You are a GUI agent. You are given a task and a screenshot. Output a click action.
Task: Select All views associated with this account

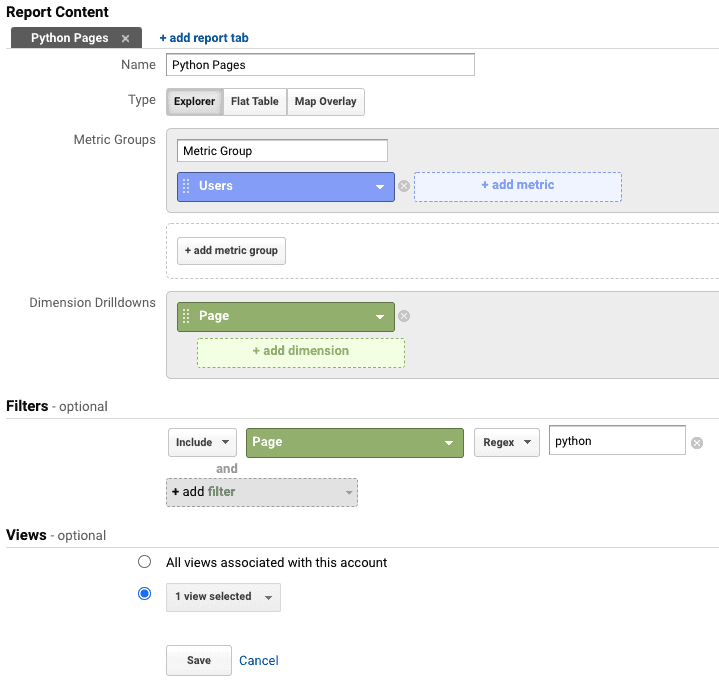pyautogui.click(x=144, y=562)
